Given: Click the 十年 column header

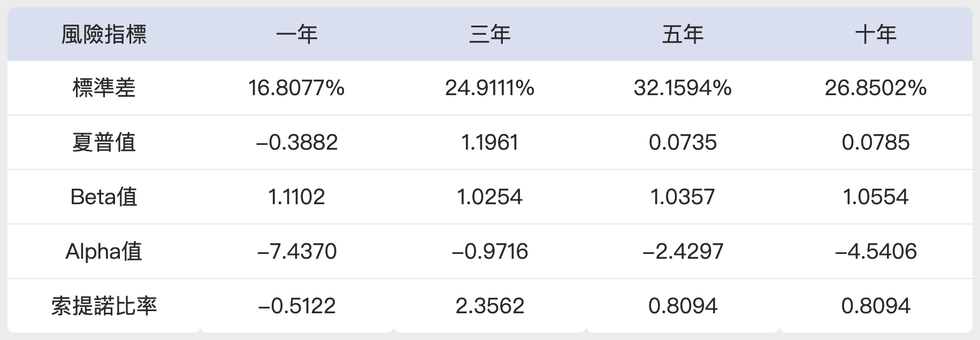Looking at the screenshot, I should [876, 35].
